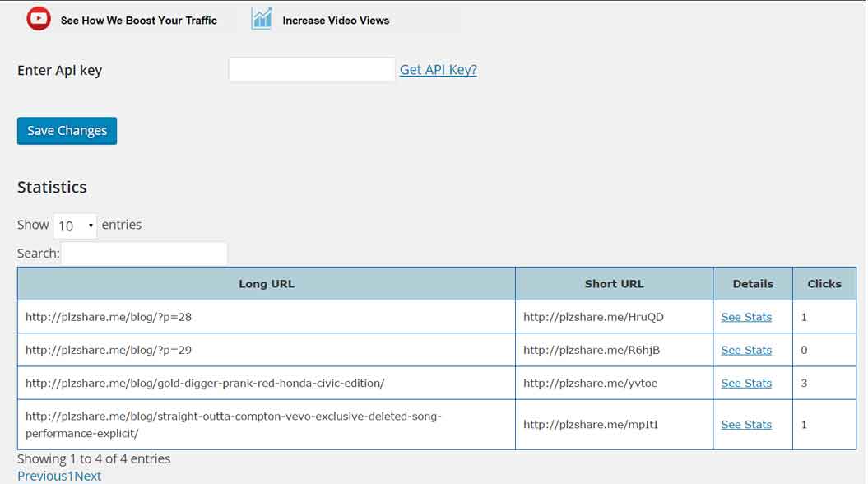Select page 1 in pagination
Screen dimensions: 868x484
(x=71, y=477)
